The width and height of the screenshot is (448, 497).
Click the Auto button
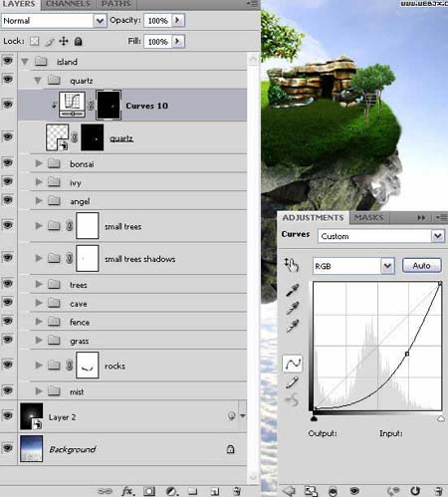coord(422,266)
